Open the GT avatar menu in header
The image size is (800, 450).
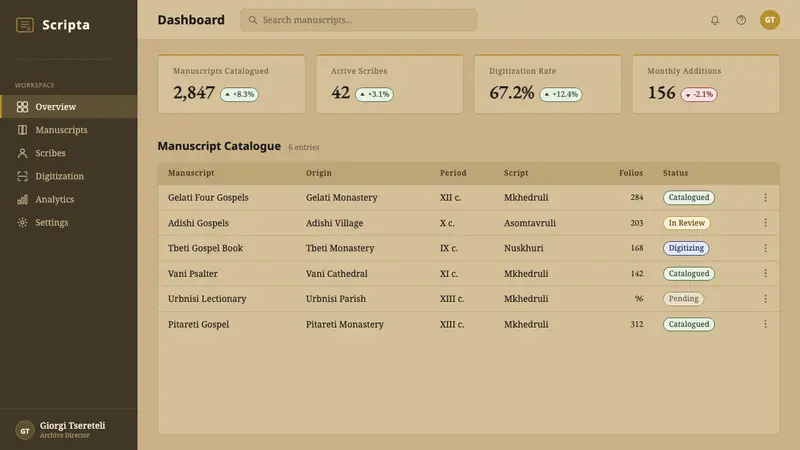click(x=769, y=20)
